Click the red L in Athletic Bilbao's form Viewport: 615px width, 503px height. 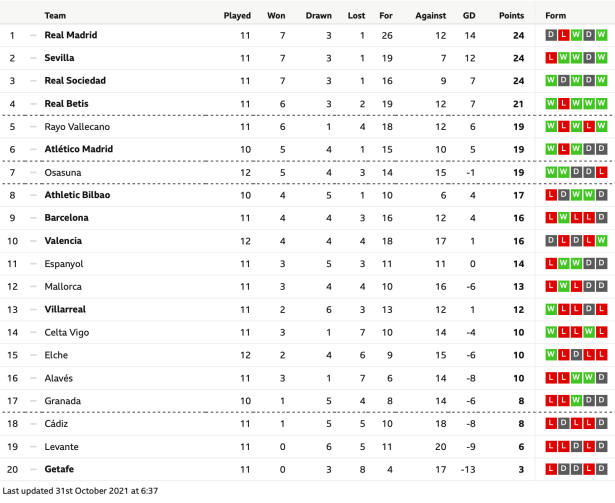tap(551, 195)
